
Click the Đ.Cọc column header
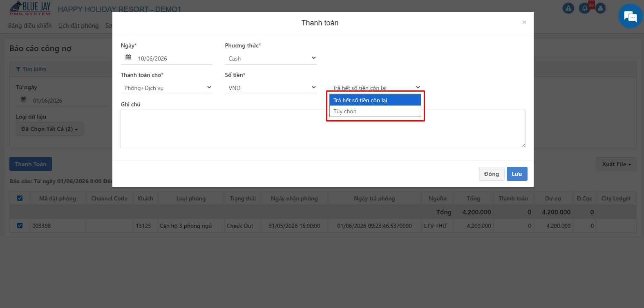click(x=584, y=198)
